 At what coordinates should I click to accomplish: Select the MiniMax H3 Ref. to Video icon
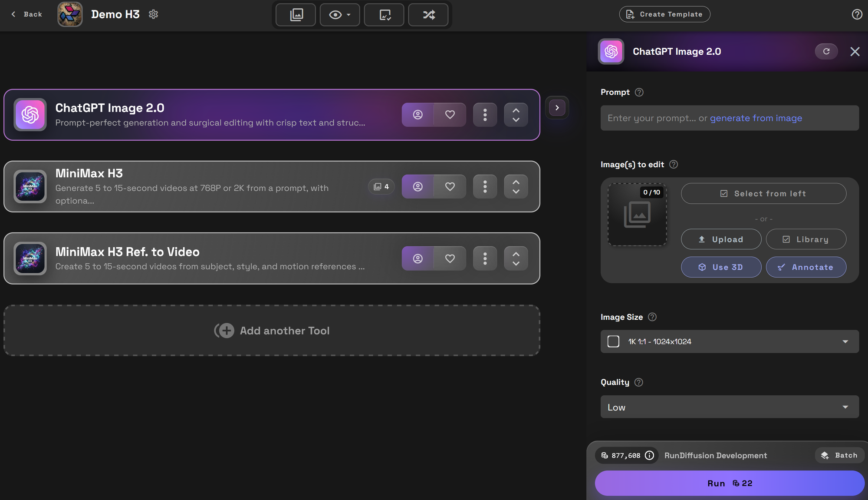30,258
